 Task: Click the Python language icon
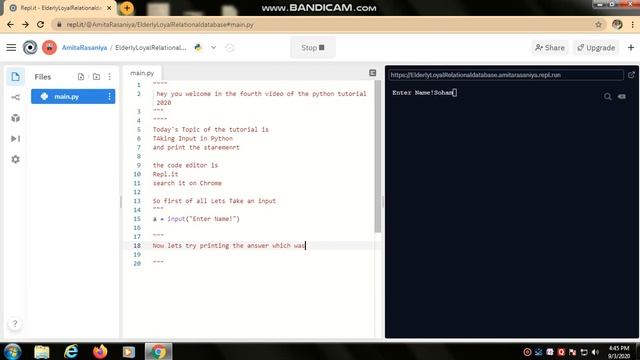tap(198, 48)
